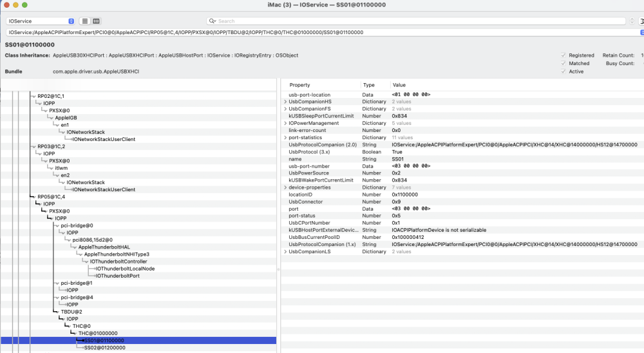Select the second IONetworkStackUserClient item

(x=104, y=189)
